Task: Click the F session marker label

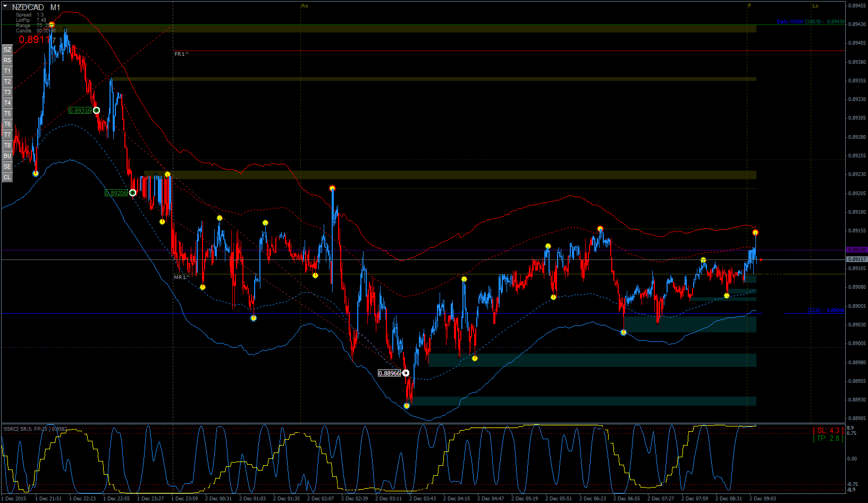Action: [x=749, y=6]
